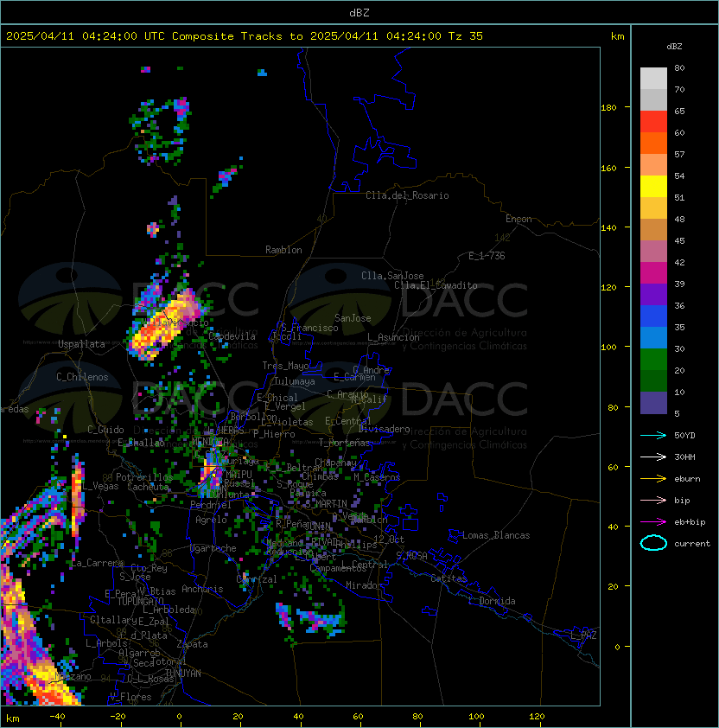Viewport: 719px width, 728px height.
Task: Click the 'Carrizal' map label
Action: click(257, 579)
